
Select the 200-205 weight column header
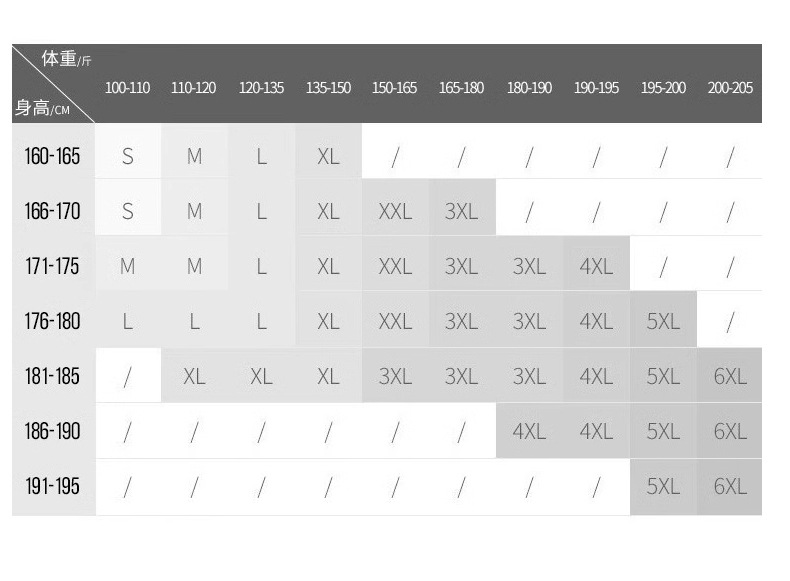730,88
